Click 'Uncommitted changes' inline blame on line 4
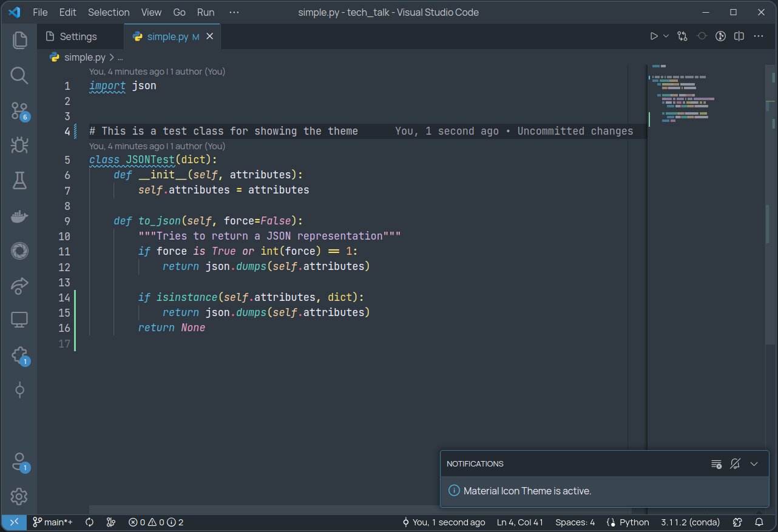The width and height of the screenshot is (778, 532). [x=575, y=131]
